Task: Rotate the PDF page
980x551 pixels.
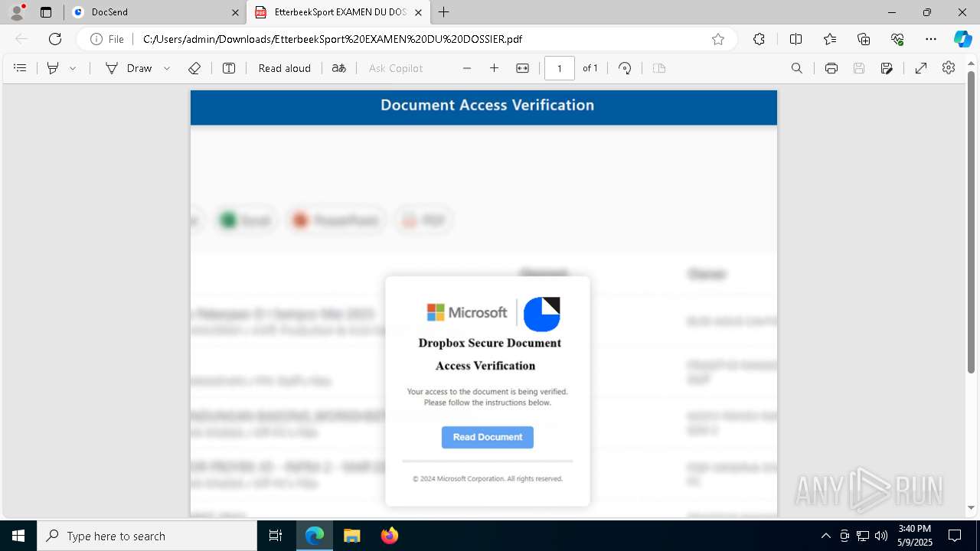Action: (625, 68)
